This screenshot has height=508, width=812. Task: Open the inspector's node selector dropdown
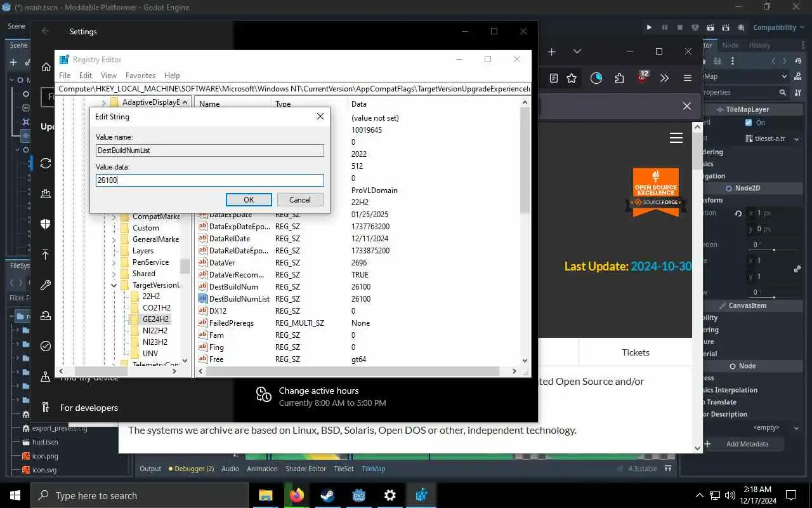click(785, 76)
